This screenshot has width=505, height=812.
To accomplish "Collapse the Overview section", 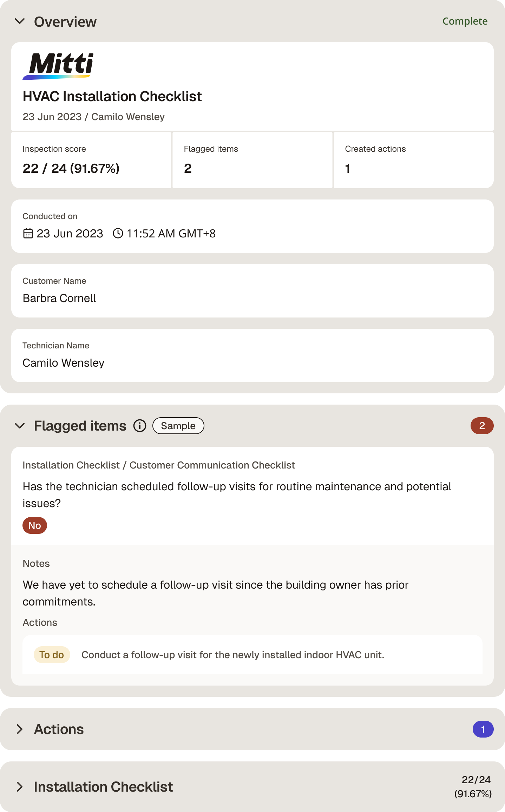I will coord(20,21).
